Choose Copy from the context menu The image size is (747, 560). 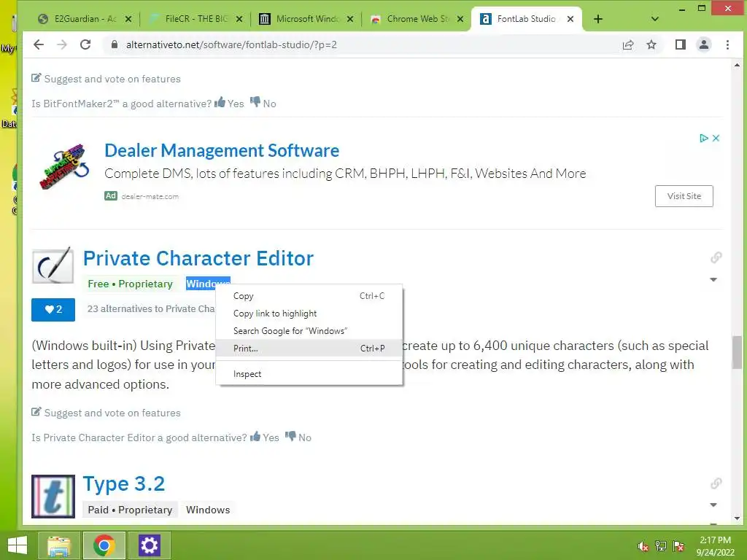tap(309, 296)
